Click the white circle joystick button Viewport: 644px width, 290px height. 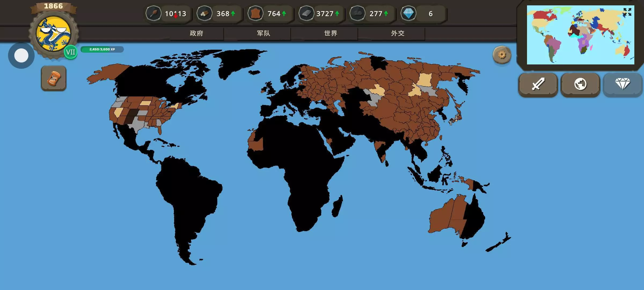21,56
